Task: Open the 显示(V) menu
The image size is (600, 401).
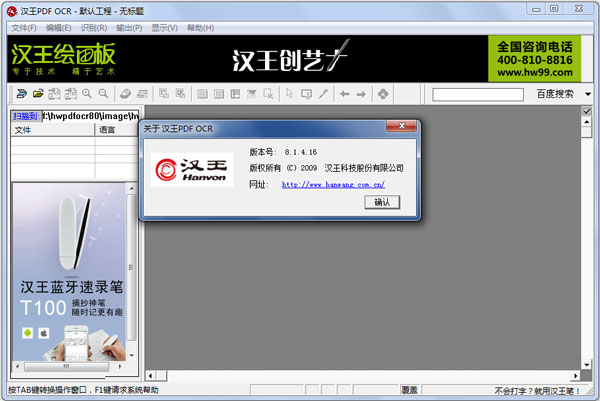Action: click(165, 28)
